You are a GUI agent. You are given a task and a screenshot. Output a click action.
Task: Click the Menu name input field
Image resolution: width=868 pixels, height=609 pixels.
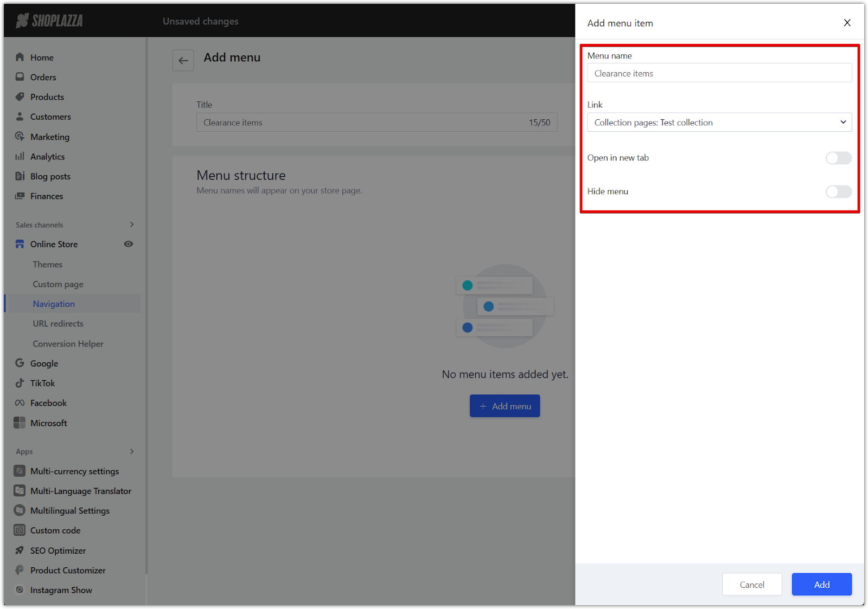tap(719, 73)
